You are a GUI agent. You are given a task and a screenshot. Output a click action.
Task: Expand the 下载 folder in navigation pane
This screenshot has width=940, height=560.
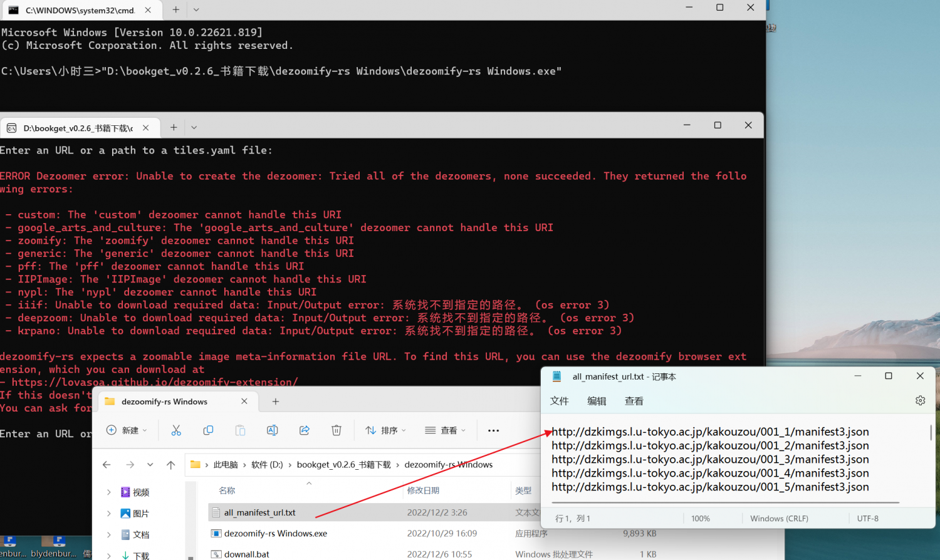[x=109, y=556]
